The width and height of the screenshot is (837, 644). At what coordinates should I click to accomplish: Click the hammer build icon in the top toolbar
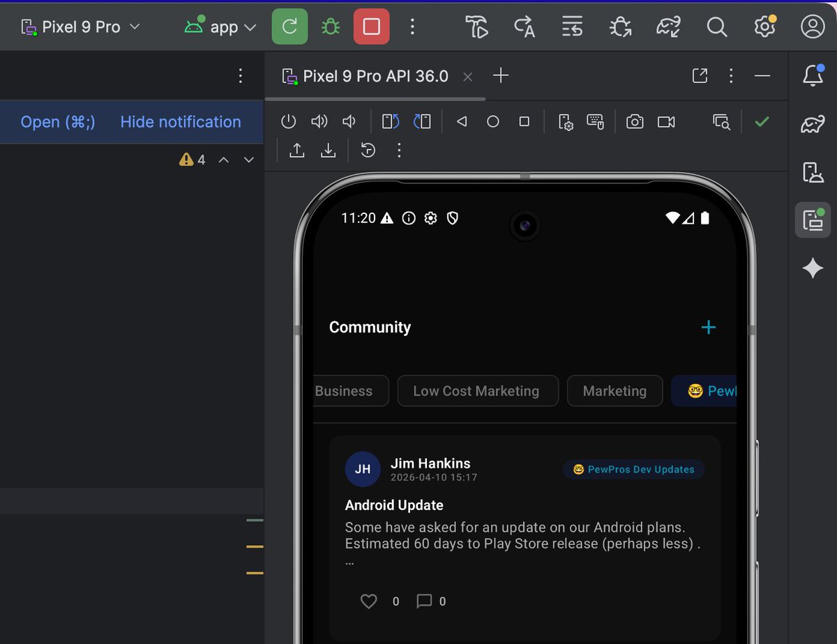click(478, 26)
